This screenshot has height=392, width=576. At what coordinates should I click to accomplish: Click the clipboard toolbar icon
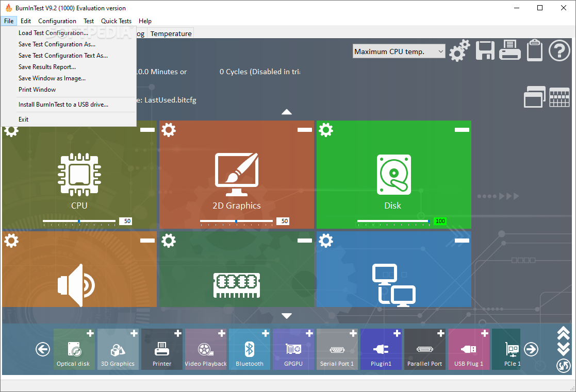(535, 50)
